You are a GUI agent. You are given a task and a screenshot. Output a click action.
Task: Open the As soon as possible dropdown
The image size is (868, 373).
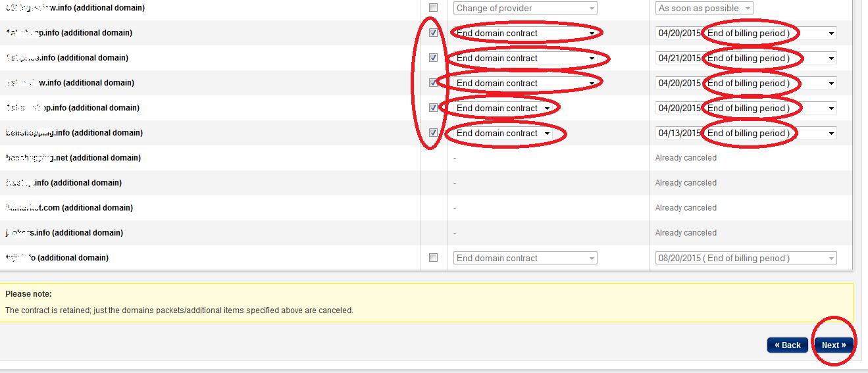tap(704, 9)
